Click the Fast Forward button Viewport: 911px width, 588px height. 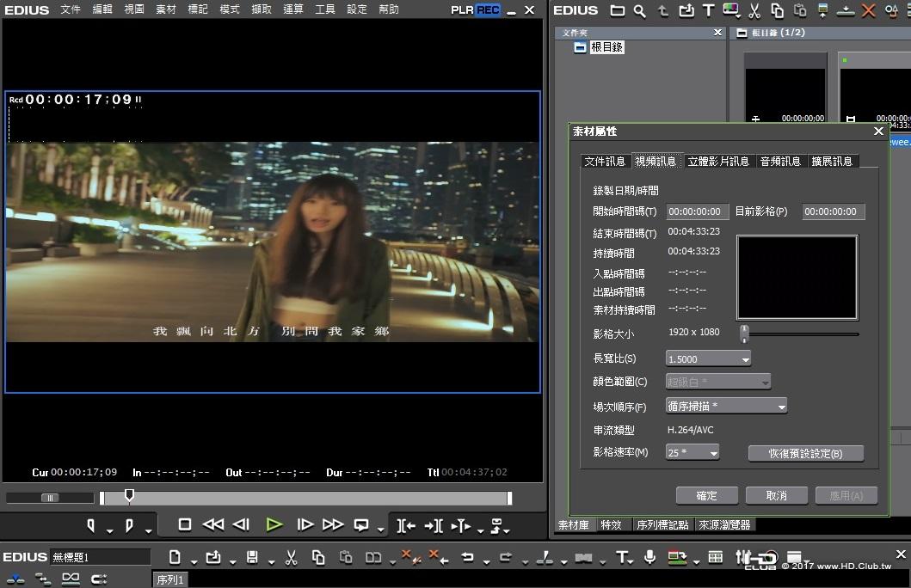[x=333, y=524]
